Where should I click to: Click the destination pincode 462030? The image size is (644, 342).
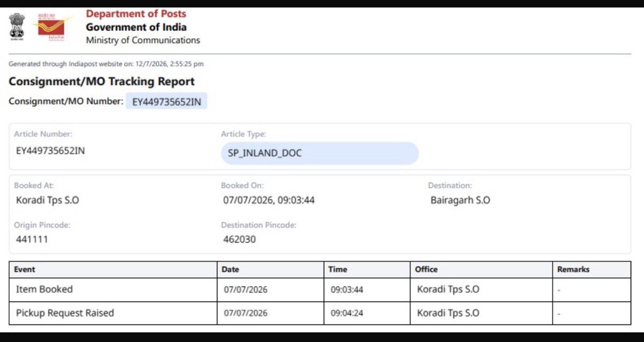point(239,239)
